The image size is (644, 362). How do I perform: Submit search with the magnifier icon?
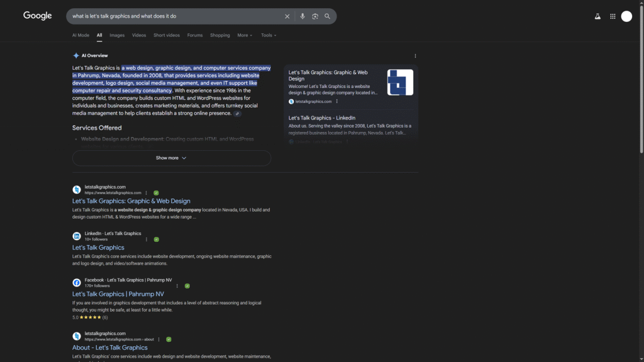pos(327,16)
